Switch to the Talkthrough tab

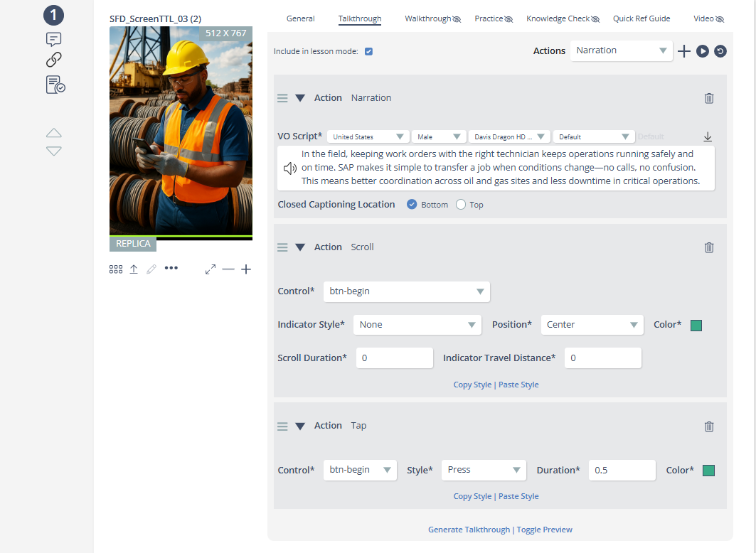(x=360, y=18)
